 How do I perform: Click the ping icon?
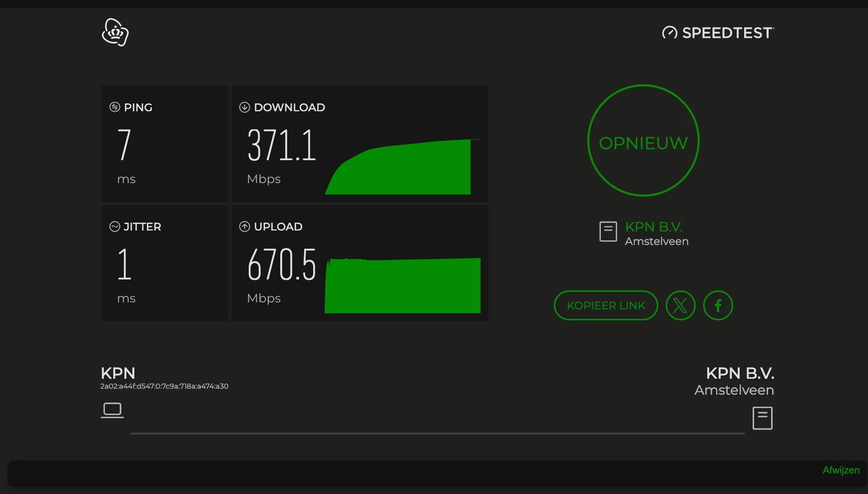pyautogui.click(x=115, y=107)
